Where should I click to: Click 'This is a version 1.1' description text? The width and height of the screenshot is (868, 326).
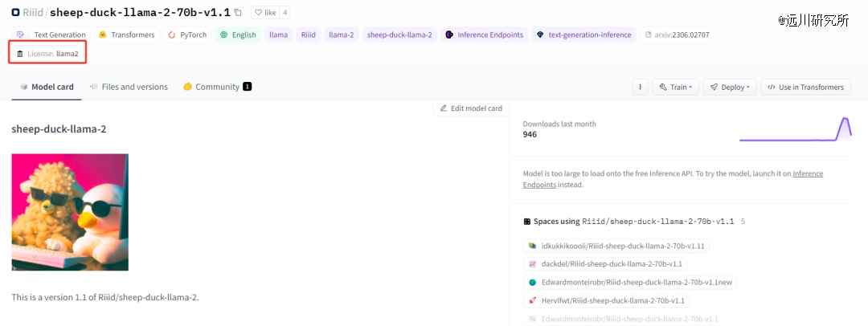(105, 297)
